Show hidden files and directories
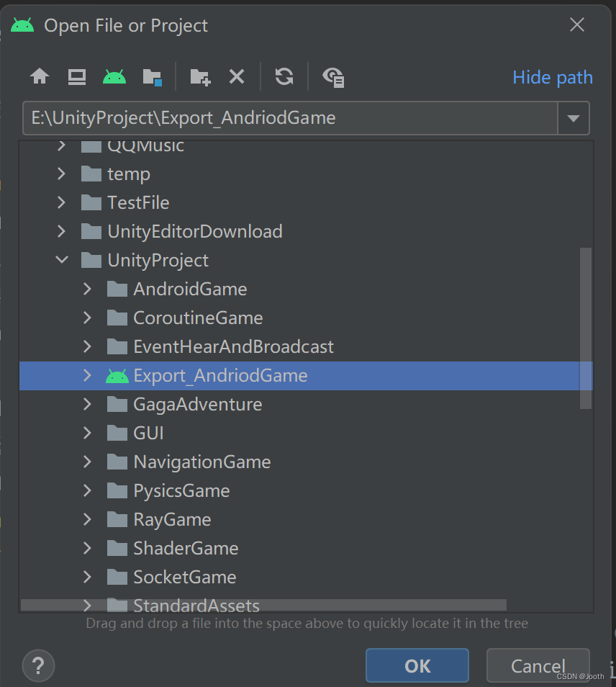Image resolution: width=616 pixels, height=687 pixels. pos(332,77)
